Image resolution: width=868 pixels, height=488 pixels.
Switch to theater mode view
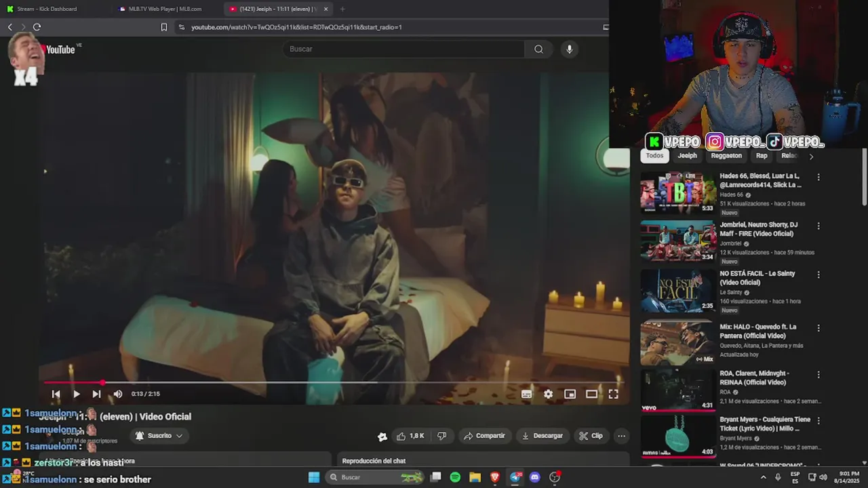(591, 394)
